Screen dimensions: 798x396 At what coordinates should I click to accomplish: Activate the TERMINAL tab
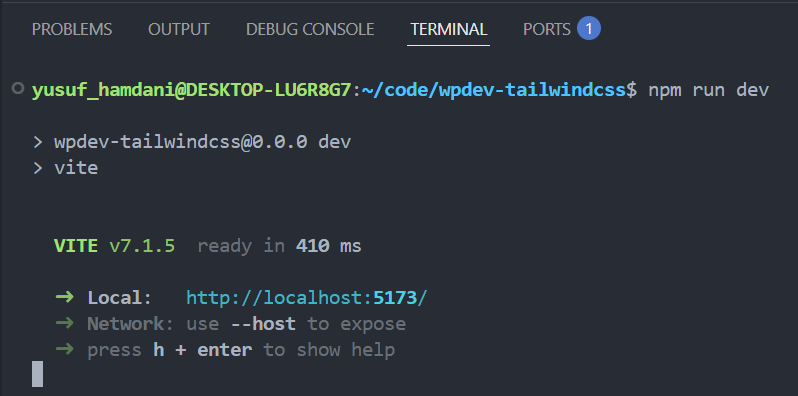pyautogui.click(x=448, y=30)
